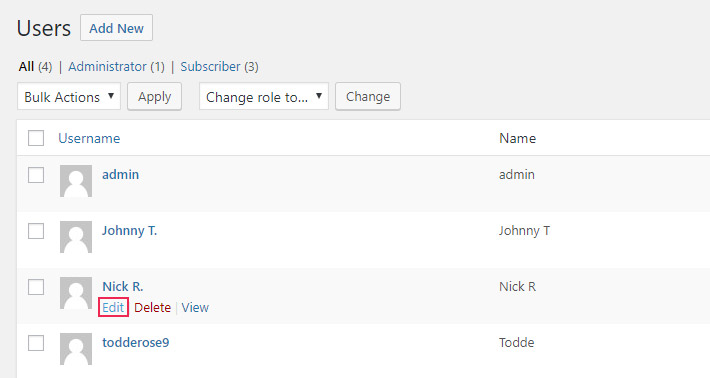Click Johnny T.'s avatar image

[76, 237]
